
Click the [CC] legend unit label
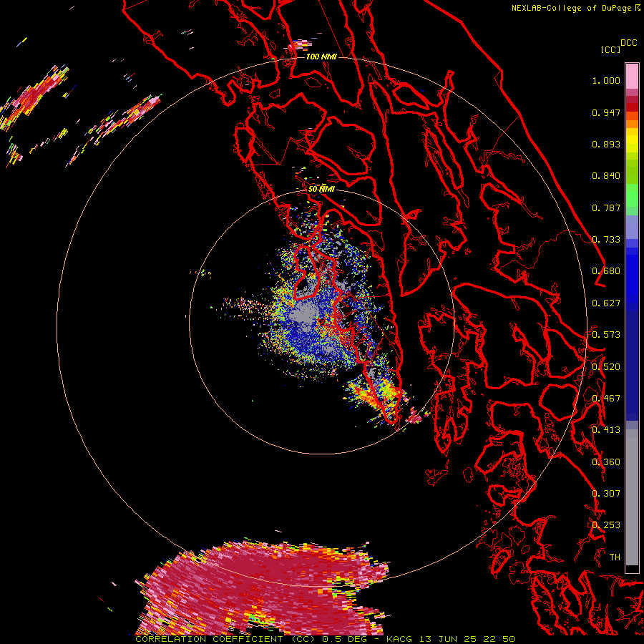click(x=610, y=49)
